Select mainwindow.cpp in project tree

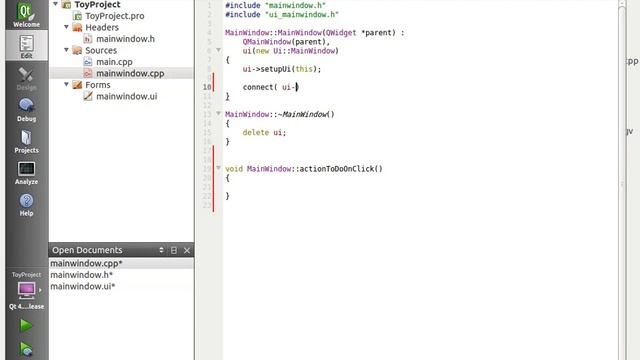pos(130,73)
